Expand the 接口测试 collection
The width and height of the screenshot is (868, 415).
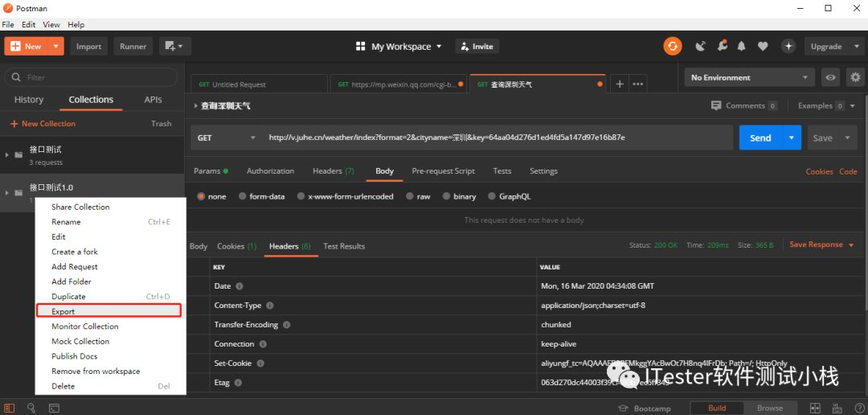coord(6,154)
